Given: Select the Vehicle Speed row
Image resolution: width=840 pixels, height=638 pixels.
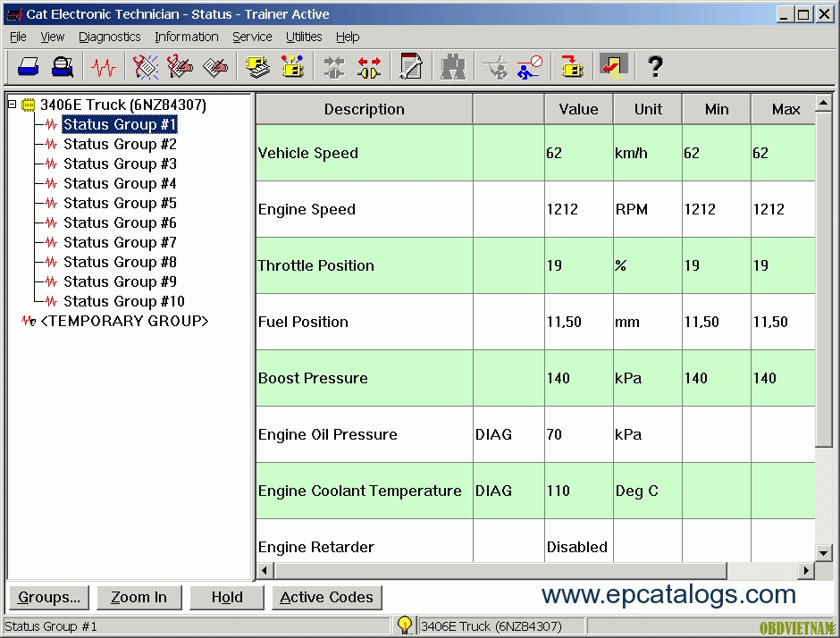Looking at the screenshot, I should 535,153.
